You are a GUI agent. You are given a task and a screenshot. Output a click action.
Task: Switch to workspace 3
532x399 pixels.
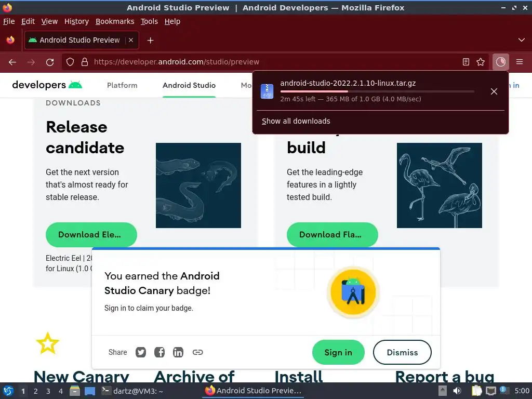pyautogui.click(x=48, y=391)
